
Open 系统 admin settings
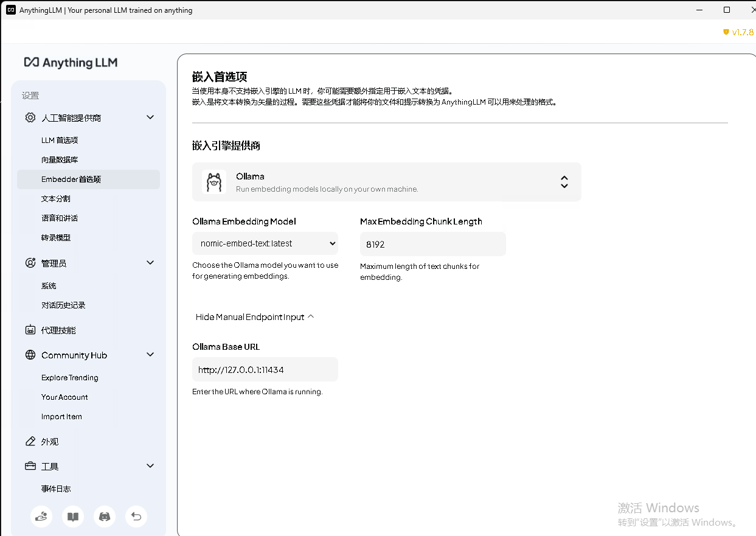click(x=49, y=285)
